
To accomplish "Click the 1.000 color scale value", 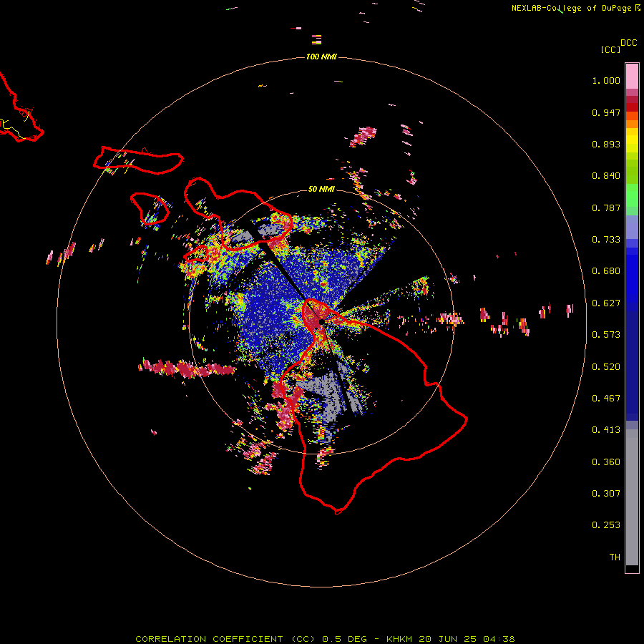I will [x=606, y=80].
